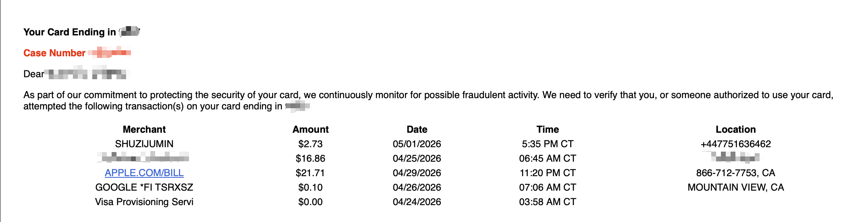The width and height of the screenshot is (868, 222).
Task: Click the $16.86 amount
Action: (x=311, y=158)
